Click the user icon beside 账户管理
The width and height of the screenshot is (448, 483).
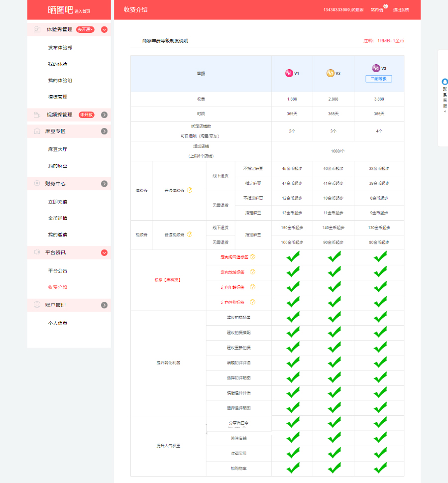pos(37,305)
